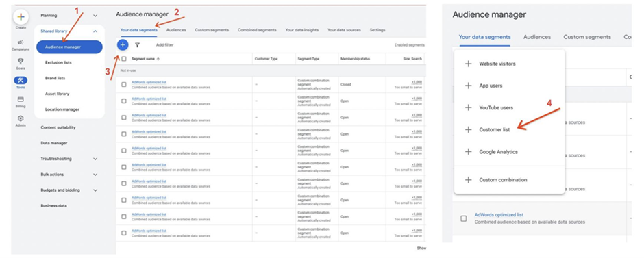Open the Admin gear icon
This screenshot has height=258, width=644.
coord(21,118)
